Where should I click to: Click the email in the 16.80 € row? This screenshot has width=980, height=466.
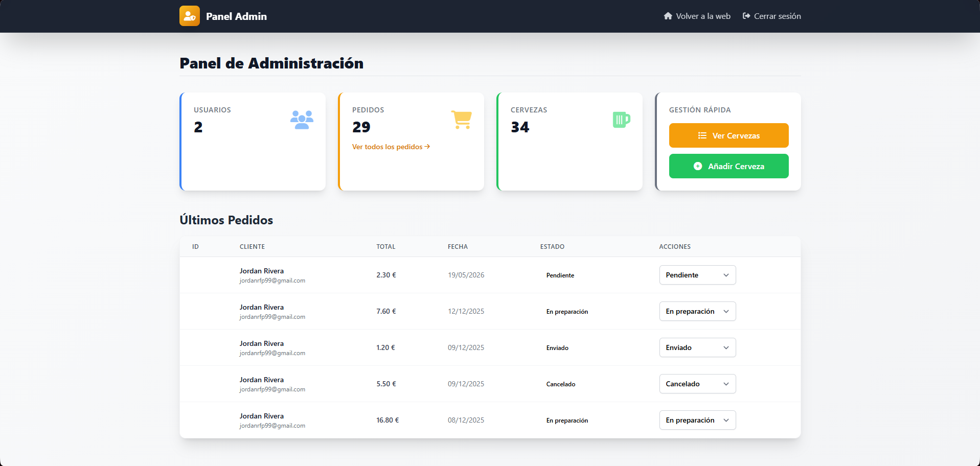click(x=272, y=426)
